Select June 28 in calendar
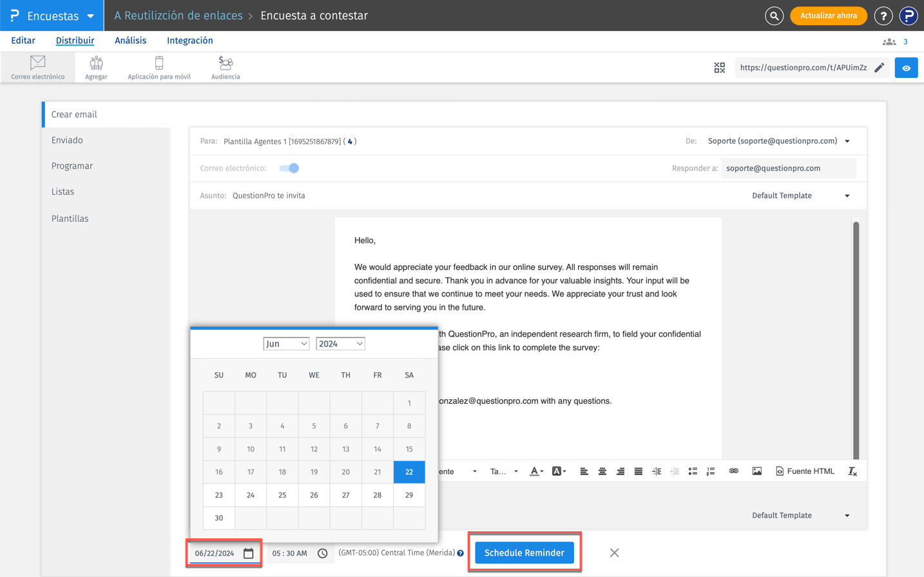 tap(378, 495)
